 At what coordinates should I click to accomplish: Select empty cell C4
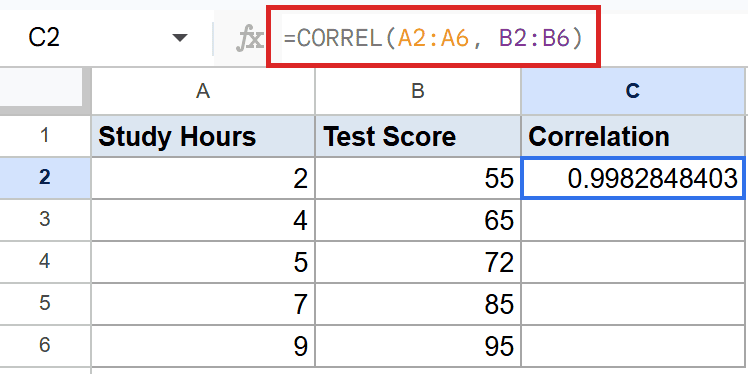point(633,262)
